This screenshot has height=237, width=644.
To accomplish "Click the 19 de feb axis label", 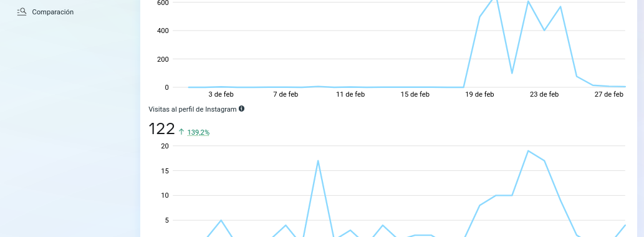I will tap(479, 94).
